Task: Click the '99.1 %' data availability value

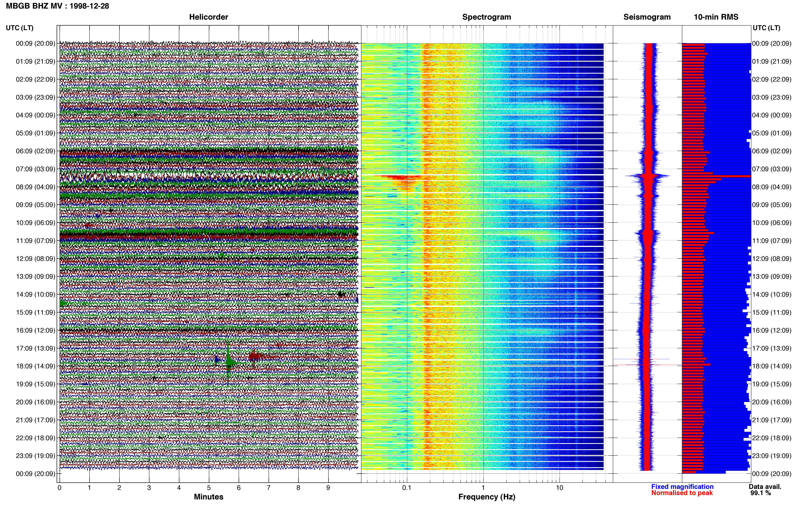Action: point(761,493)
